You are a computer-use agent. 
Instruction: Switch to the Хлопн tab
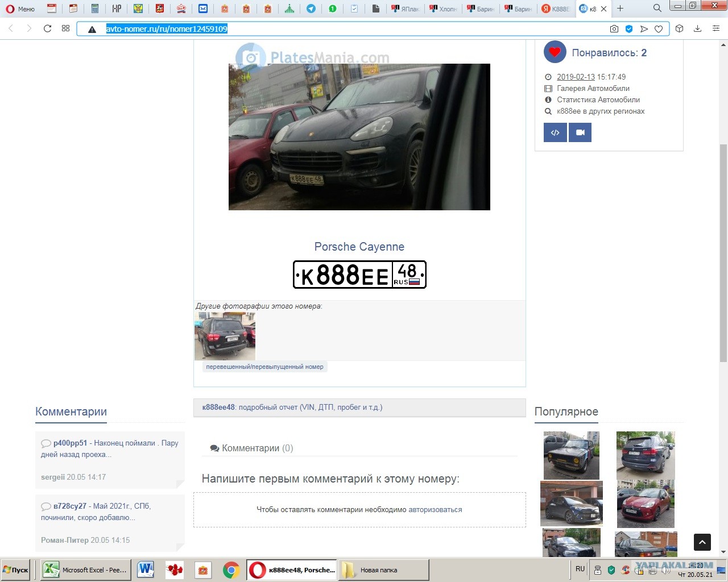[443, 9]
